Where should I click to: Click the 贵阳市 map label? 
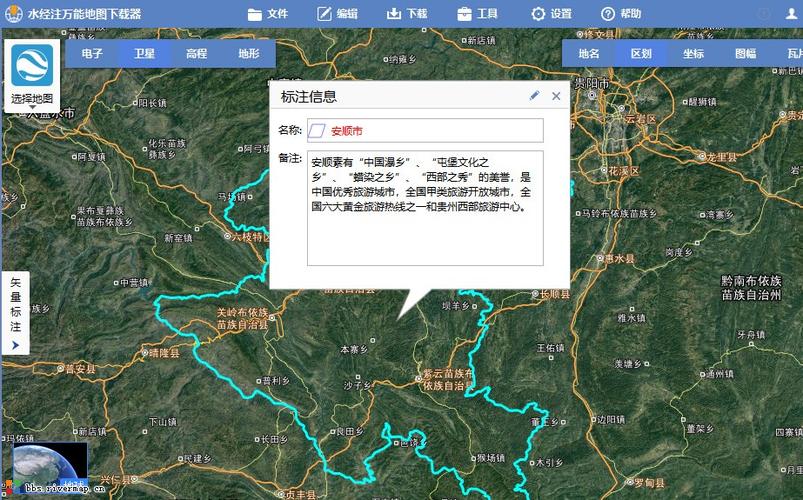pyautogui.click(x=591, y=84)
